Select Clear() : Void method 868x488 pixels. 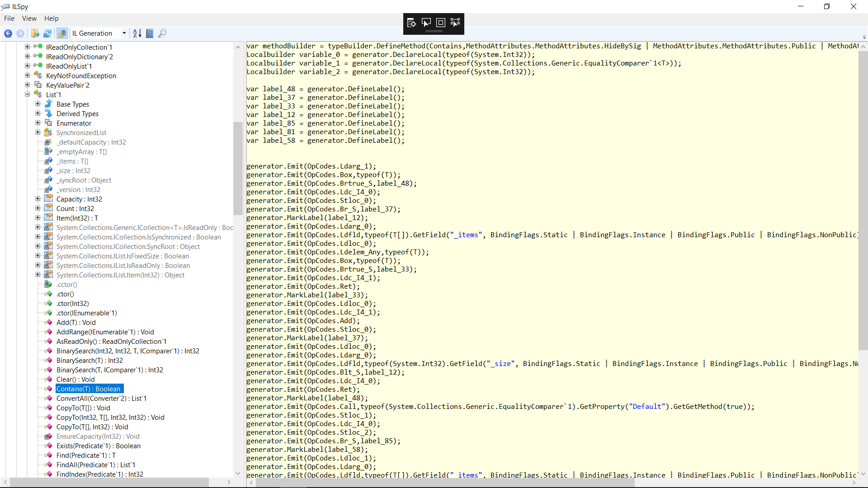tap(75, 380)
